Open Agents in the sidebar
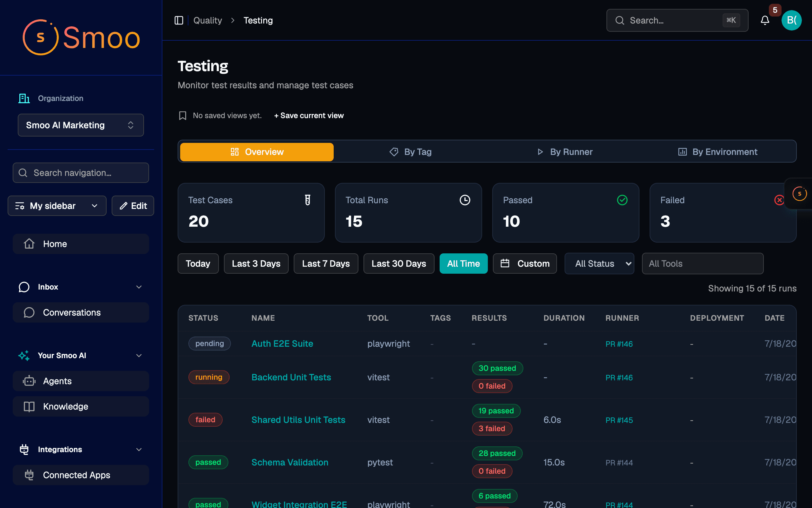 81,381
